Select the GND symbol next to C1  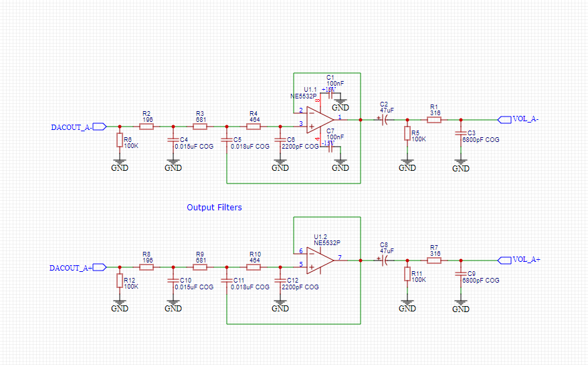click(340, 105)
